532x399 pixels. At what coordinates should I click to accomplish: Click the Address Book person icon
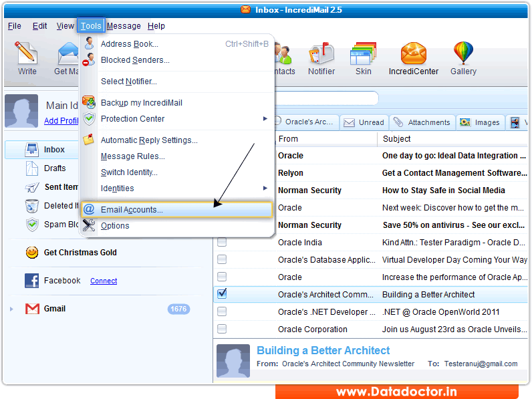coord(90,43)
